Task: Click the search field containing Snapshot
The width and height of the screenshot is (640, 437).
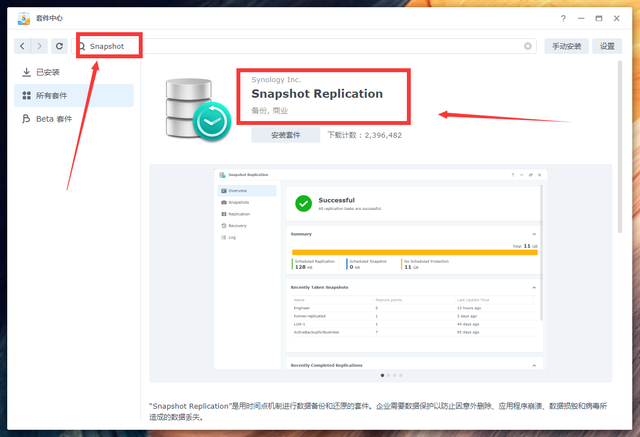Action: (x=304, y=46)
